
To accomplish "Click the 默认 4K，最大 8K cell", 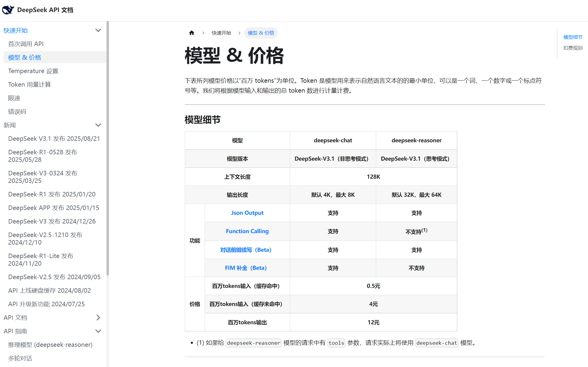I will pos(333,195).
